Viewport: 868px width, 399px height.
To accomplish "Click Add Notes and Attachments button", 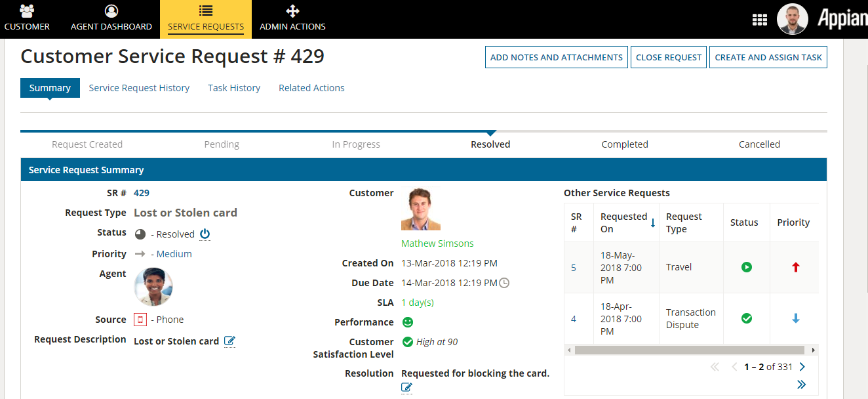I will tap(557, 57).
